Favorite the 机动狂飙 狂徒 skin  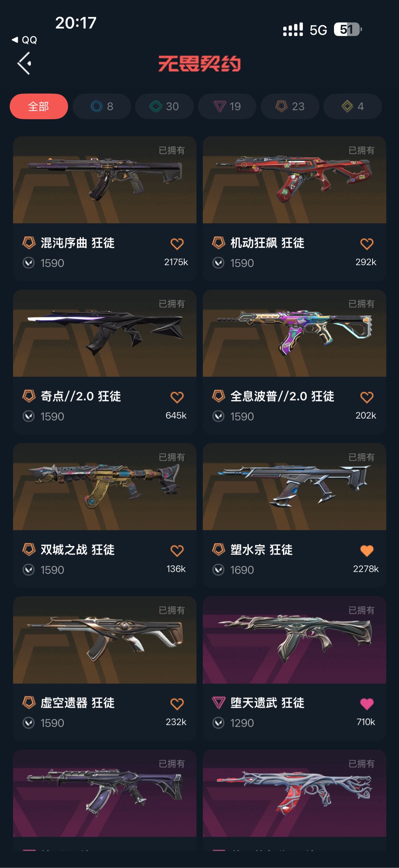pyautogui.click(x=367, y=244)
